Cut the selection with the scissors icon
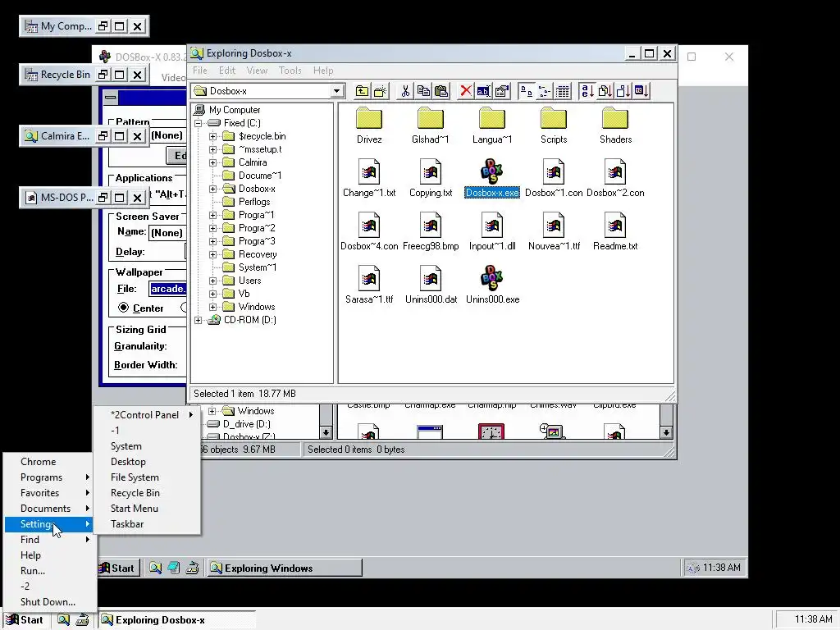 click(x=405, y=91)
